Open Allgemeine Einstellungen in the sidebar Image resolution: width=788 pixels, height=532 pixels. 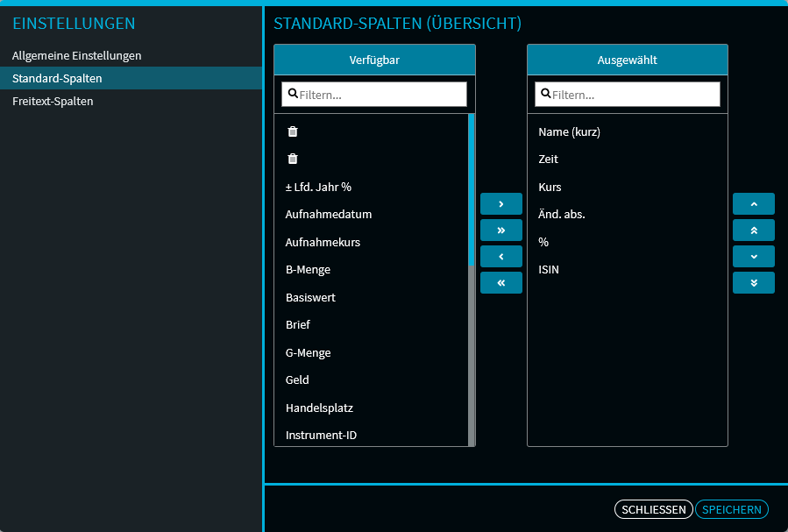tap(76, 55)
